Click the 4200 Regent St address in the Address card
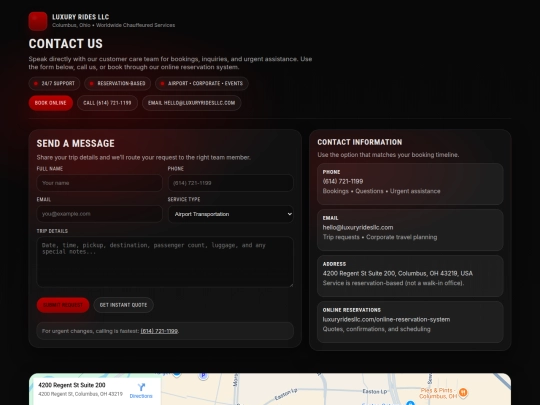The image size is (540, 405). [x=398, y=273]
